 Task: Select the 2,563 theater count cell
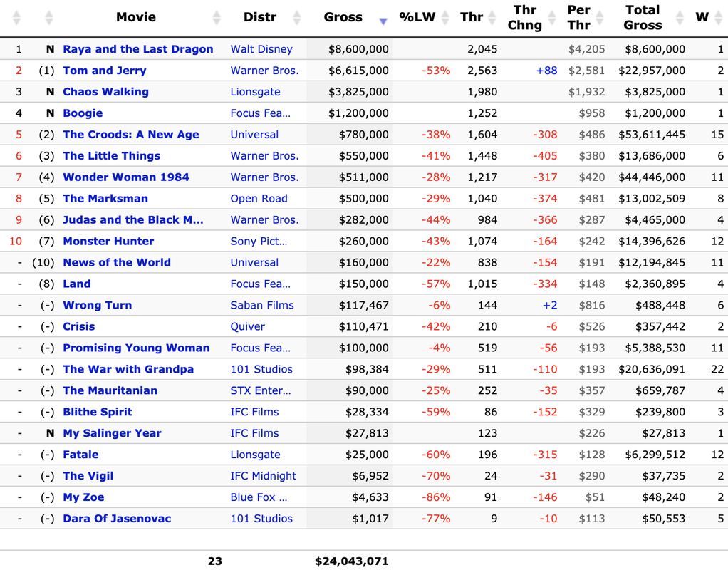(482, 71)
